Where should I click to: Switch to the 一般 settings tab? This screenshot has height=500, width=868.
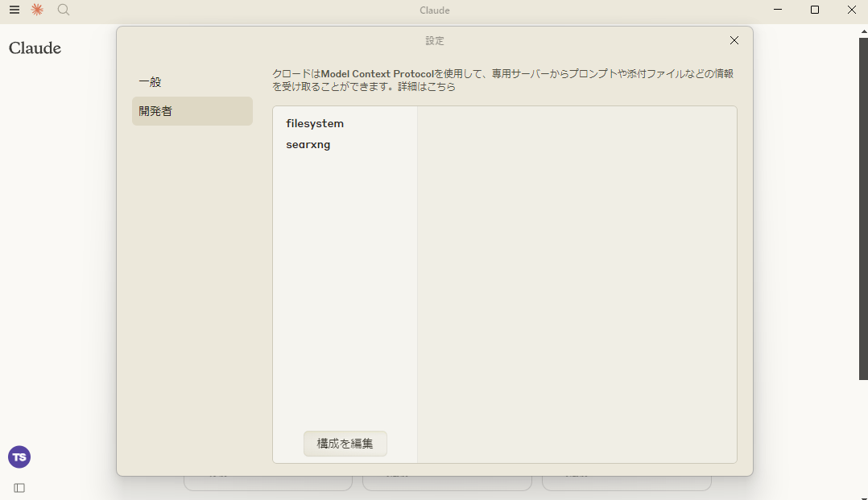[x=192, y=82]
